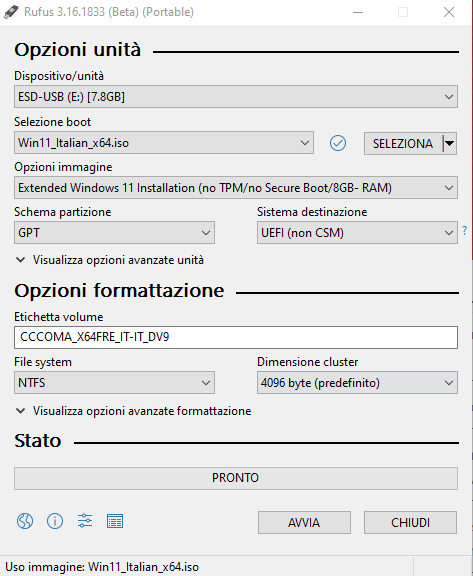Click the blue question mark help link
Image resolution: width=473 pixels, height=576 pixels.
click(465, 231)
